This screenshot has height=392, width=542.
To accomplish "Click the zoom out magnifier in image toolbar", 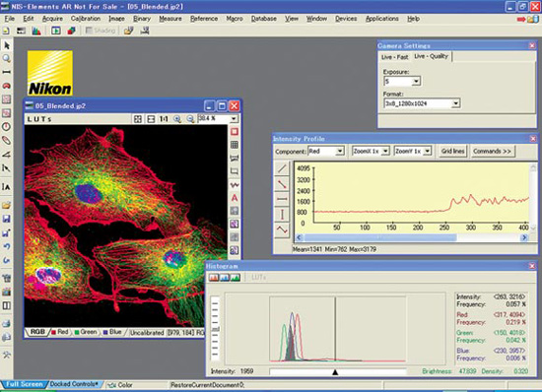I will [x=190, y=119].
